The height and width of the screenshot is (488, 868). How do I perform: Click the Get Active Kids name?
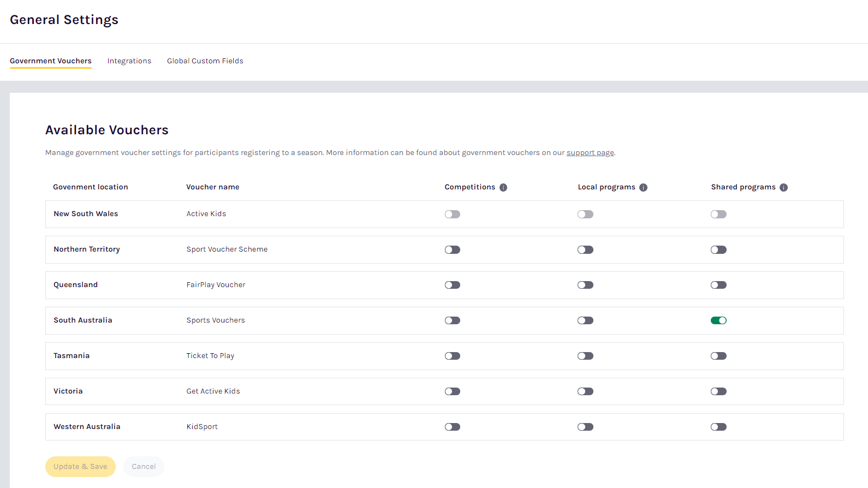(213, 391)
